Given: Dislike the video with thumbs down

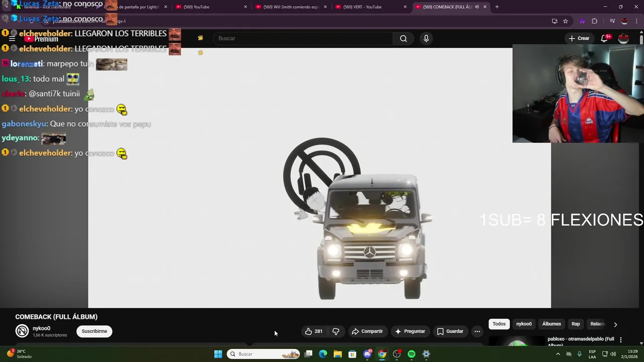Looking at the screenshot, I should [336, 331].
